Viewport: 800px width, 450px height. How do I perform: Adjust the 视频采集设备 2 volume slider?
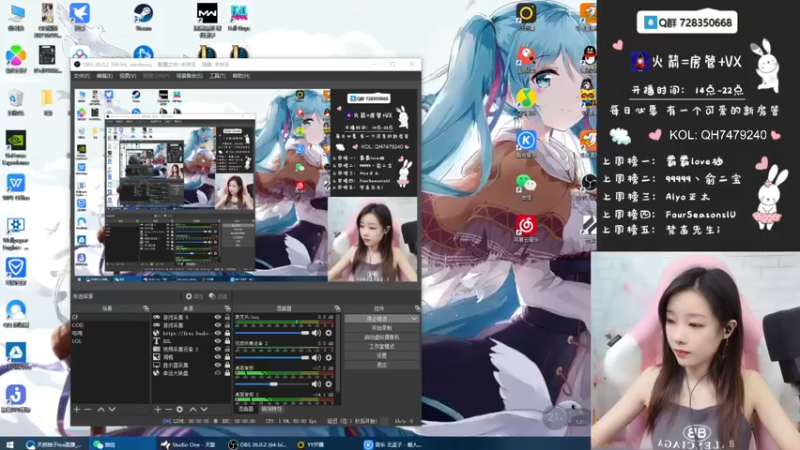pos(272,358)
